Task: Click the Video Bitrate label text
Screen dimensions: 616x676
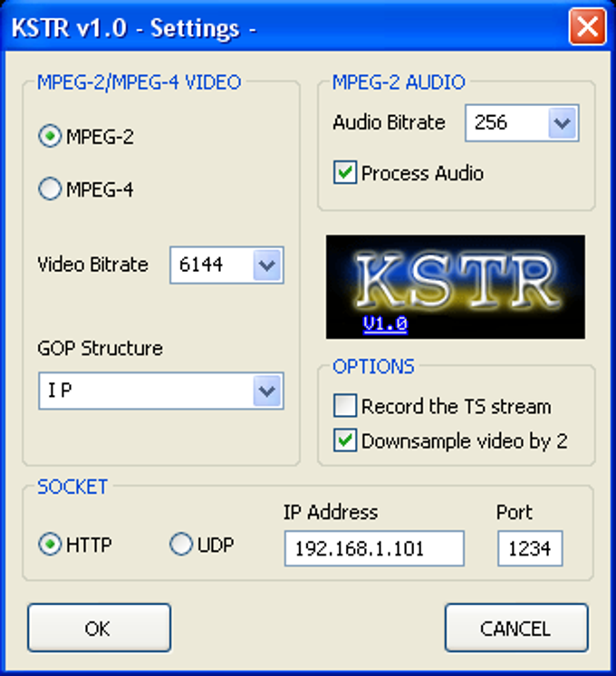Action: coord(92,265)
